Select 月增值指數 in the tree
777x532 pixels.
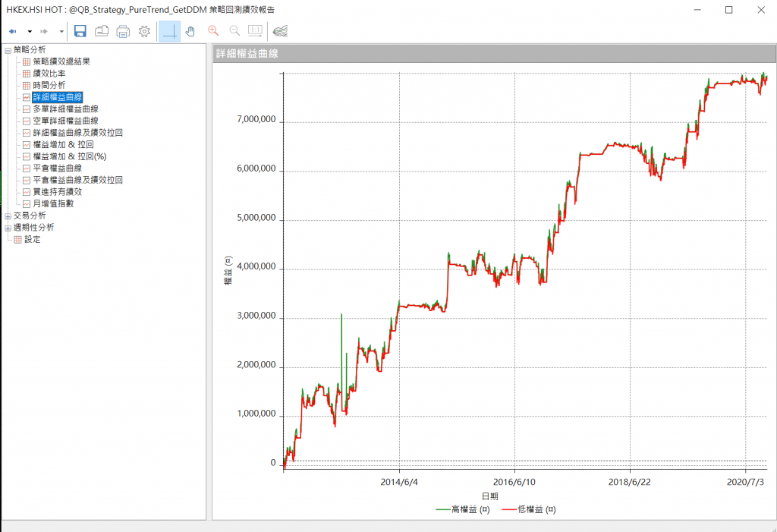coord(53,203)
